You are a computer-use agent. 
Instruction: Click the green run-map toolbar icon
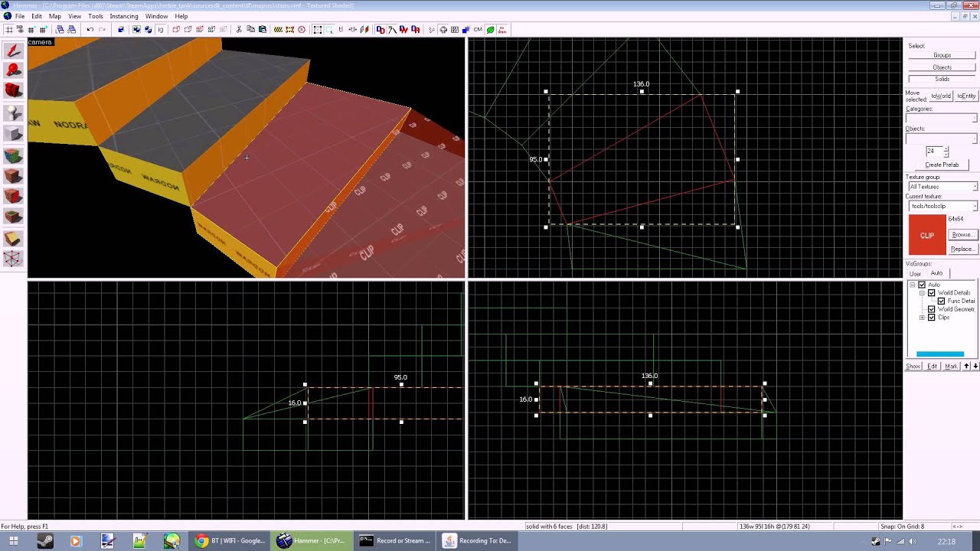click(490, 30)
